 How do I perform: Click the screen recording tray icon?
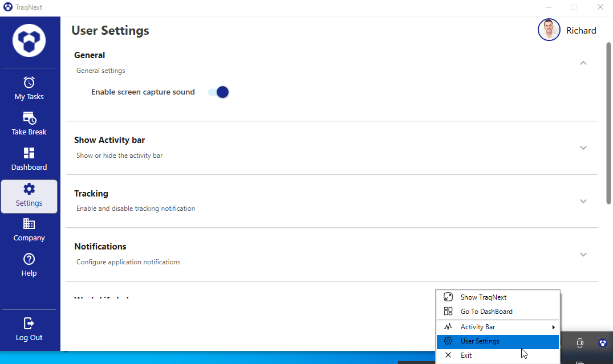pyautogui.click(x=579, y=343)
